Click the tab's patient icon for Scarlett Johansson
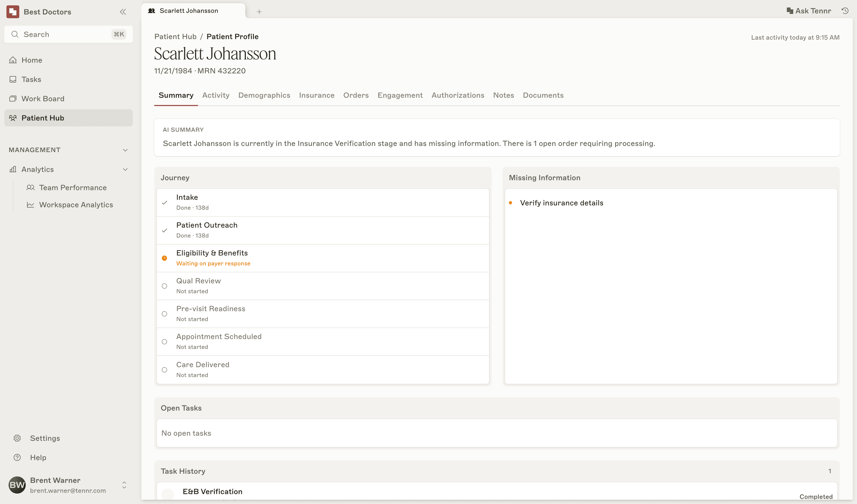Viewport: 857px width, 504px height. (x=152, y=11)
